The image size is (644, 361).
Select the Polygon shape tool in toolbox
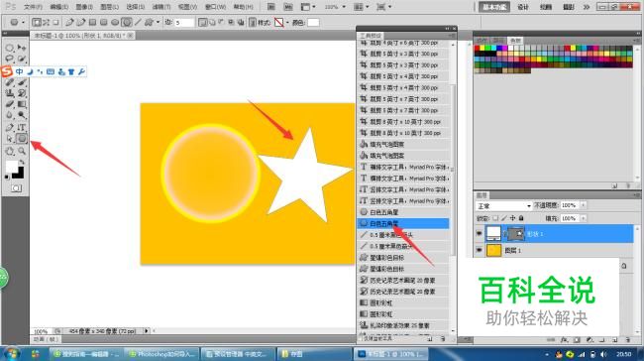(22, 139)
